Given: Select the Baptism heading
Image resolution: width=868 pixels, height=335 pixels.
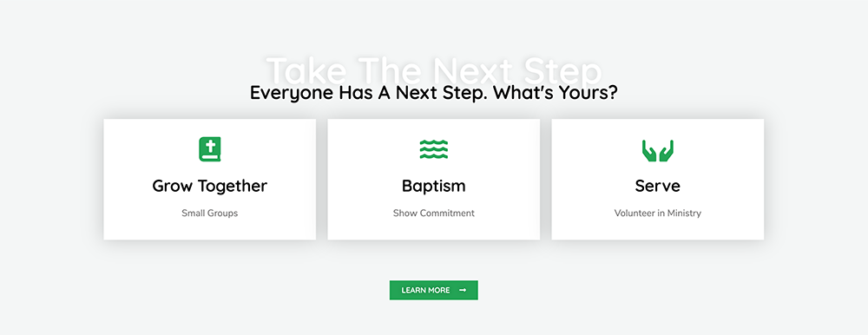Looking at the screenshot, I should tap(433, 186).
